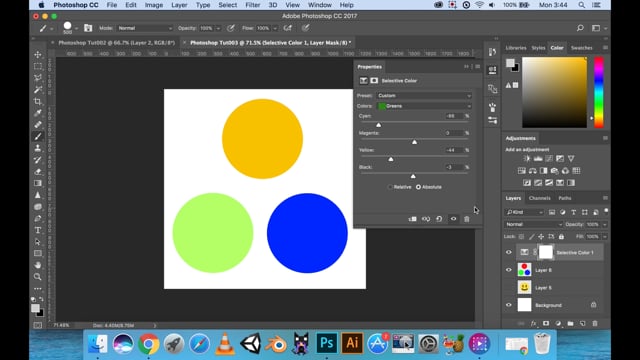Select the Type tool
This screenshot has height=360, width=640.
(x=38, y=230)
